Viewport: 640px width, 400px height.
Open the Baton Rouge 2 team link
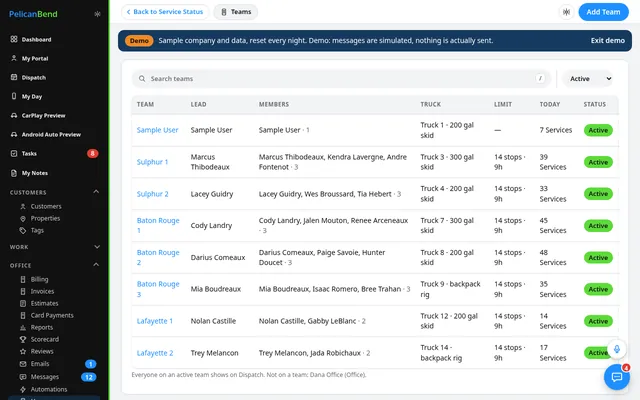point(158,258)
